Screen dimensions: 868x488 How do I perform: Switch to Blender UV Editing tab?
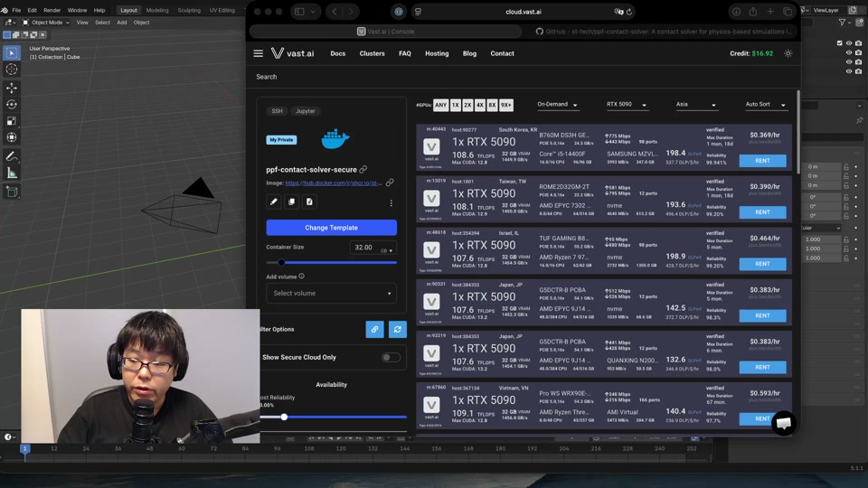click(x=222, y=10)
